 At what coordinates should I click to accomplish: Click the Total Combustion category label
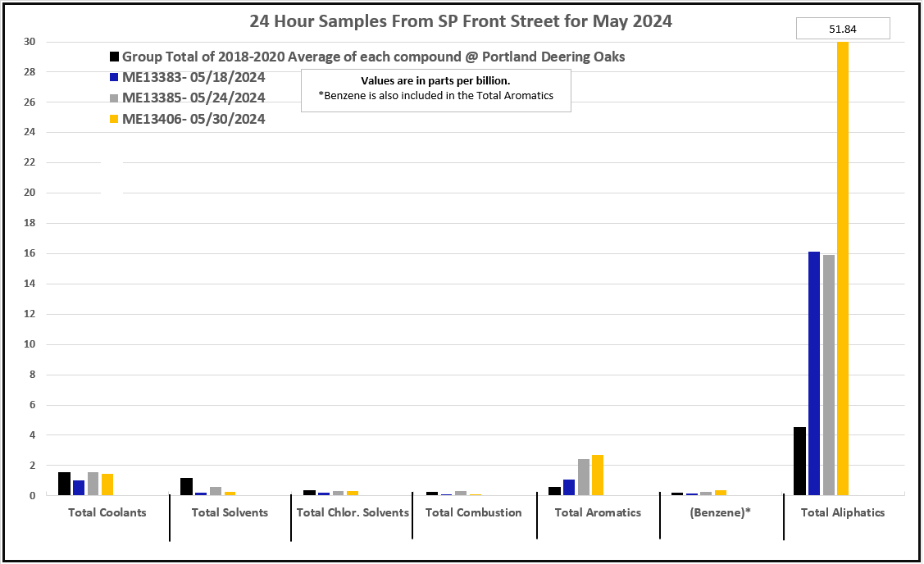(474, 512)
